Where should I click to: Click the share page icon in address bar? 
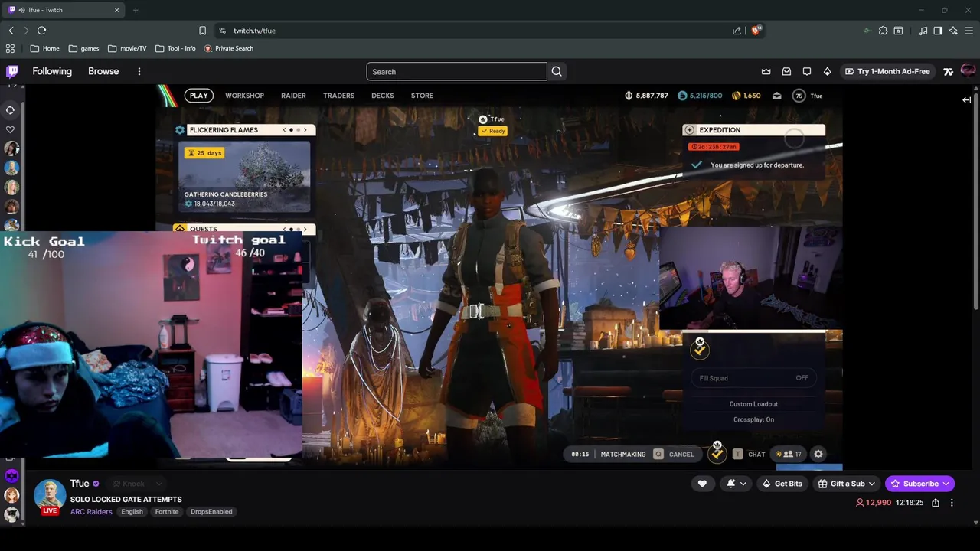click(737, 31)
